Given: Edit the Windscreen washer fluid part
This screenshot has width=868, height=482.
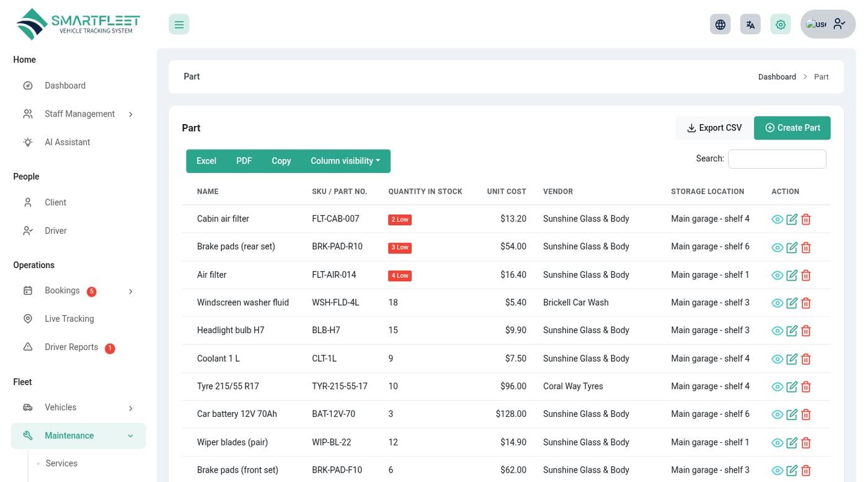Looking at the screenshot, I should pos(792,303).
